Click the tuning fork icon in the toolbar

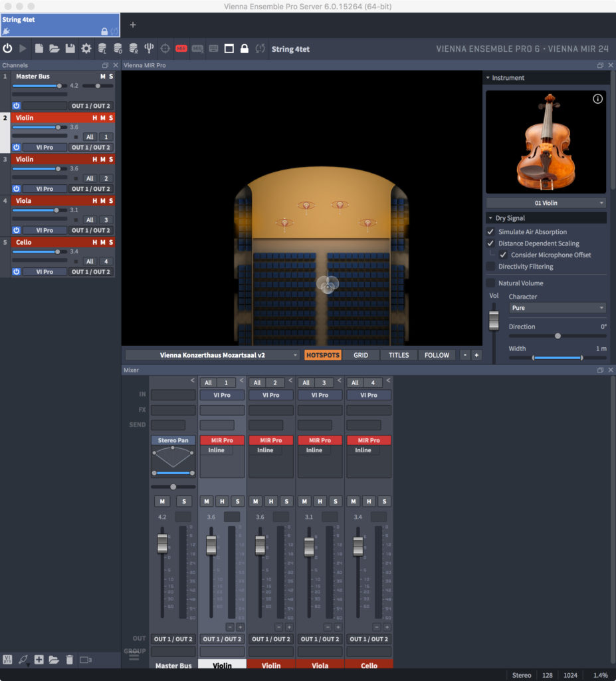point(149,49)
